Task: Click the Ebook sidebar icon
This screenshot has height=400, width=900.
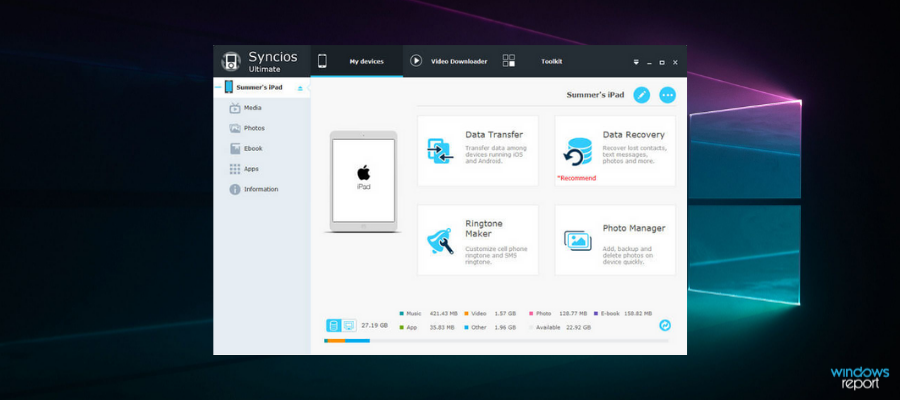Action: (235, 149)
